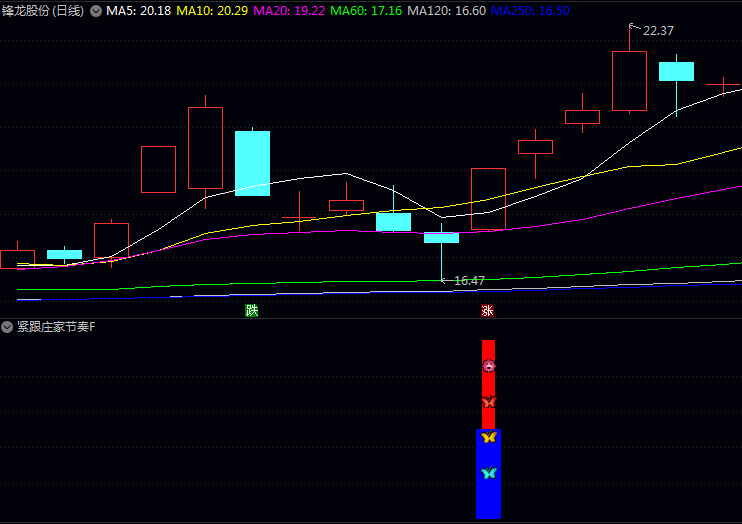This screenshot has width=742, height=524.
Task: Open the 紧跟庄家节奏F indicator dropdown arrow
Action: coord(8,327)
